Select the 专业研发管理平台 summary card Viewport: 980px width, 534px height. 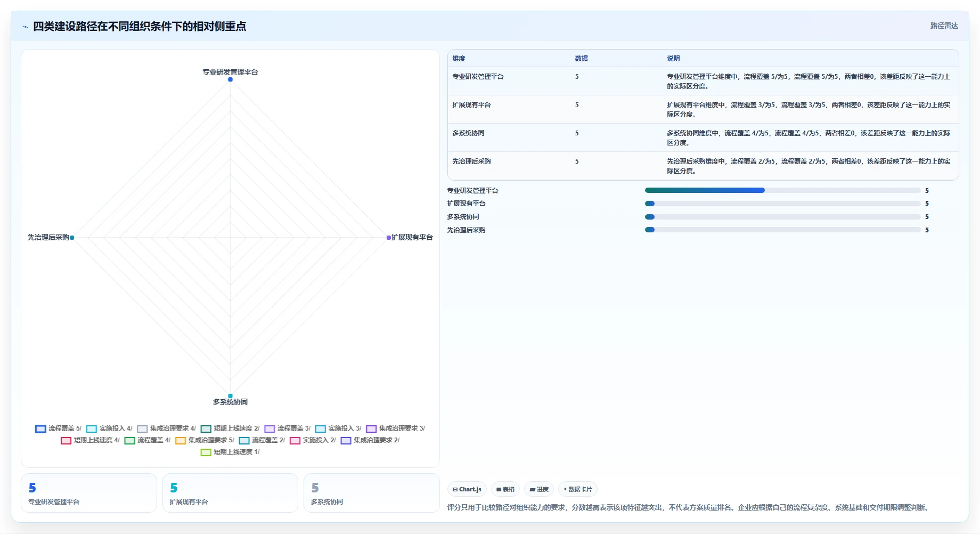[x=89, y=493]
